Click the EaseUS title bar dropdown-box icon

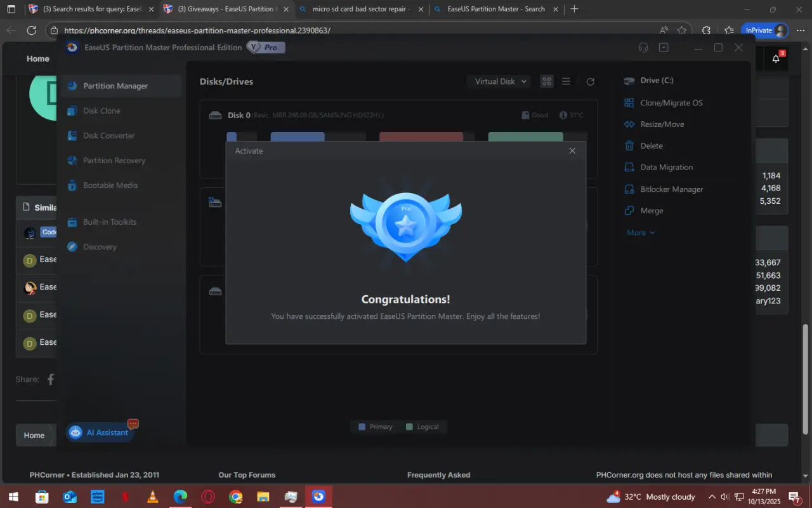point(664,48)
